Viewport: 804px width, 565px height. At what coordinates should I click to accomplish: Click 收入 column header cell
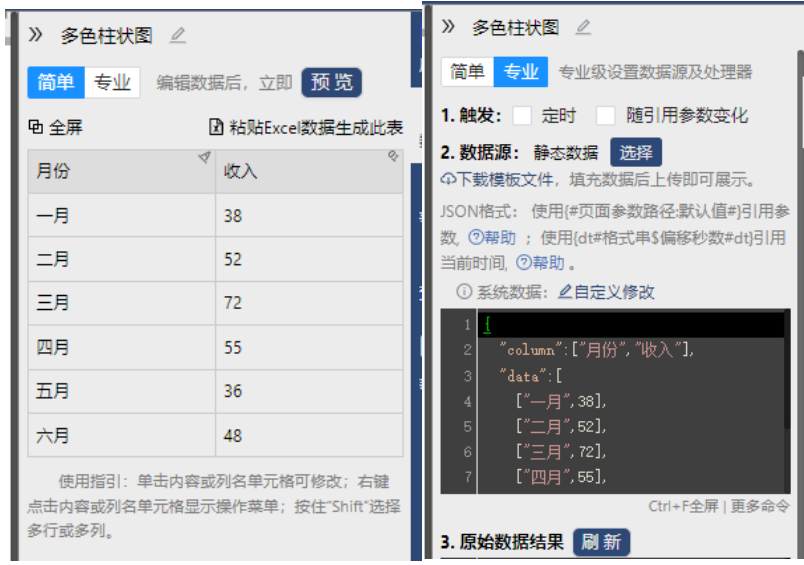click(x=309, y=171)
